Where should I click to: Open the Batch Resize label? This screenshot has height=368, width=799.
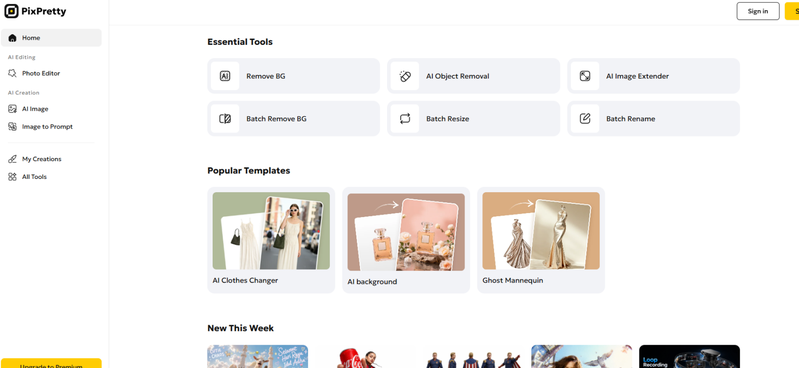[x=447, y=119]
